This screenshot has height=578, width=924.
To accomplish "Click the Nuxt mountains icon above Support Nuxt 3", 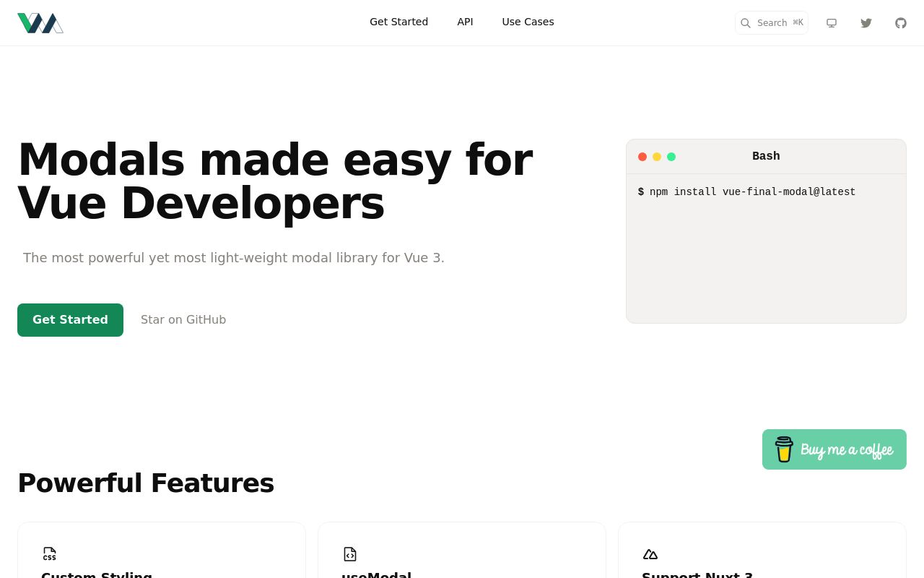I will (x=650, y=553).
